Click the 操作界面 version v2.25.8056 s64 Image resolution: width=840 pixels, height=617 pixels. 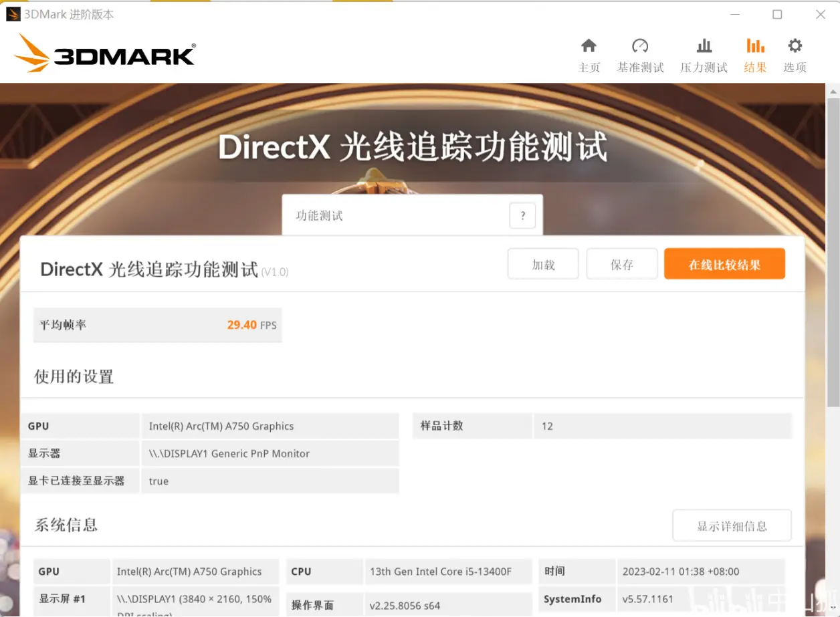point(405,606)
